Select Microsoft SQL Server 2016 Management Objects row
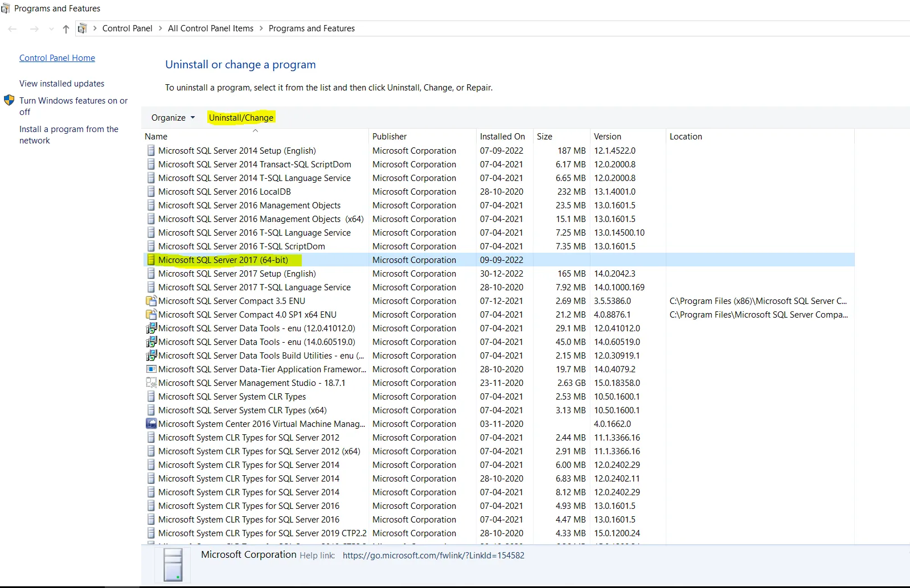This screenshot has width=910, height=588. click(x=498, y=205)
